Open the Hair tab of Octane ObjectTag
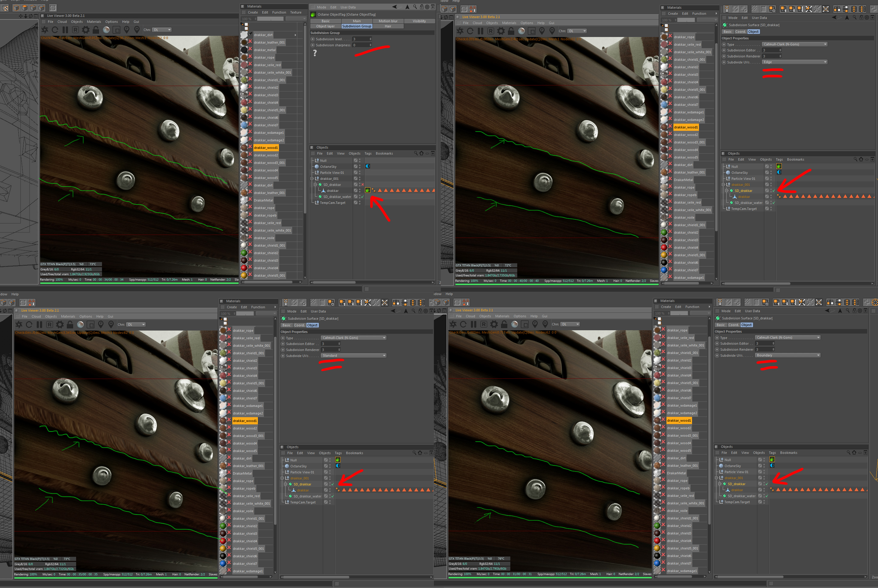The image size is (878, 588). pyautogui.click(x=388, y=26)
